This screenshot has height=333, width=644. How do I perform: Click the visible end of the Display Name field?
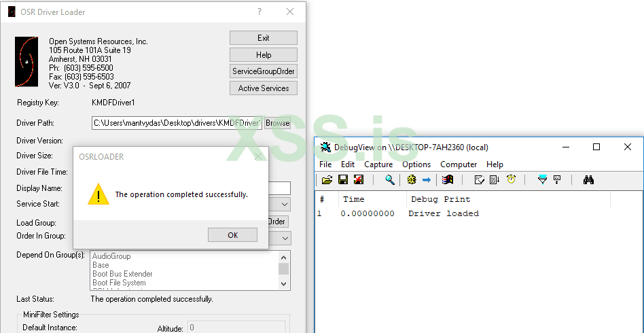tap(279, 188)
